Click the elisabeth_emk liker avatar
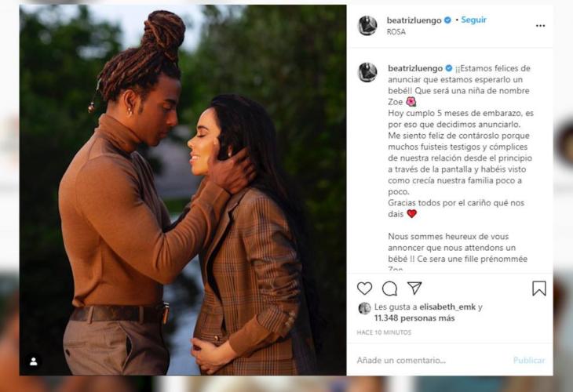The image size is (573, 392). (364, 308)
